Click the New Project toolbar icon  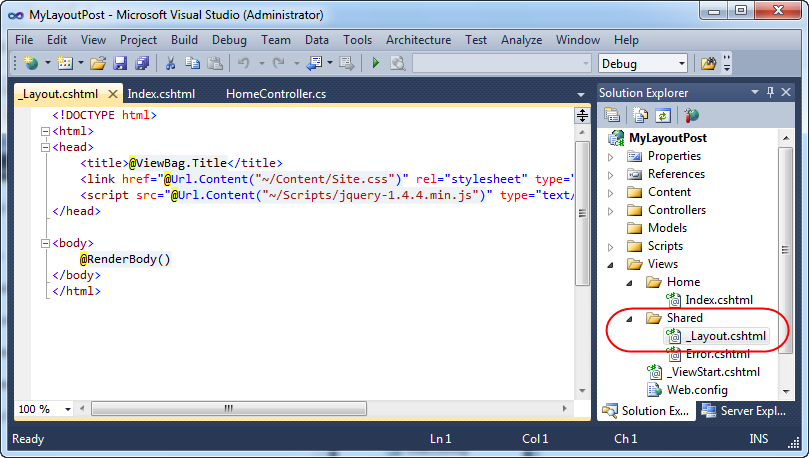click(x=31, y=63)
